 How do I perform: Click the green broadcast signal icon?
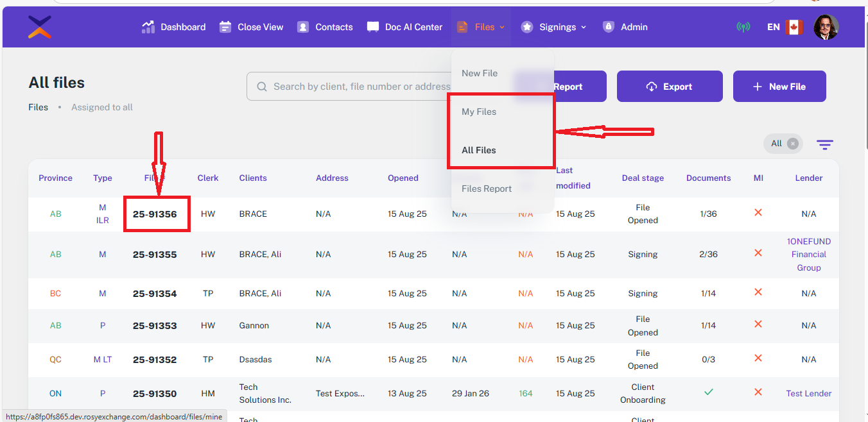[743, 27]
